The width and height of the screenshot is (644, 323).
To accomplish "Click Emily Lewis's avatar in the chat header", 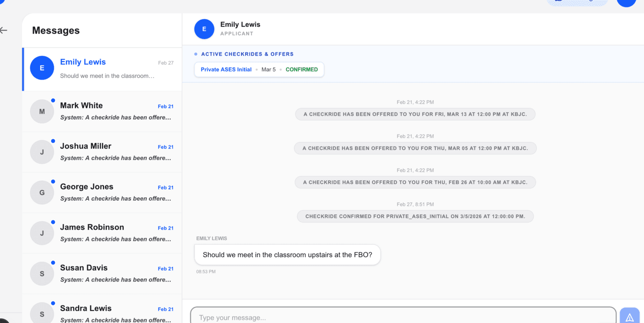I will click(204, 29).
